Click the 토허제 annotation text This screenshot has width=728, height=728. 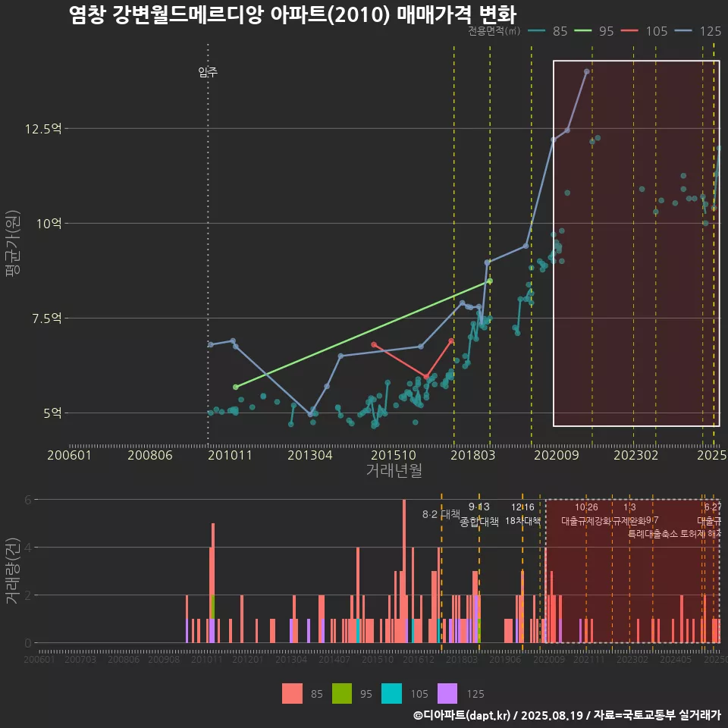[x=694, y=534]
